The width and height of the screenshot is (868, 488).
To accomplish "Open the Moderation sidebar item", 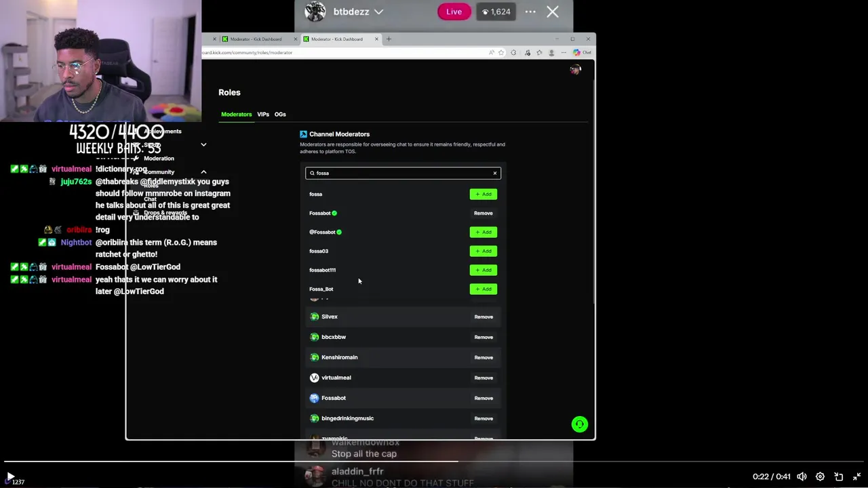I will click(159, 159).
